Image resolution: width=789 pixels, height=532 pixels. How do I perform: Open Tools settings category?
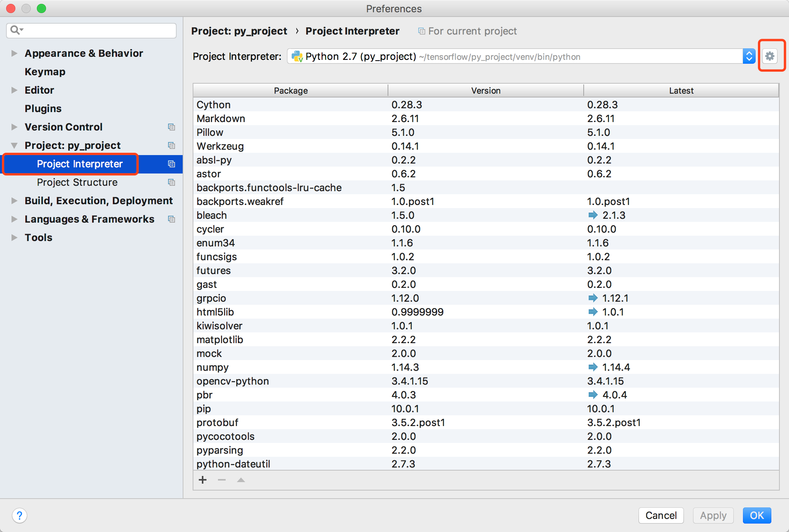click(x=38, y=238)
